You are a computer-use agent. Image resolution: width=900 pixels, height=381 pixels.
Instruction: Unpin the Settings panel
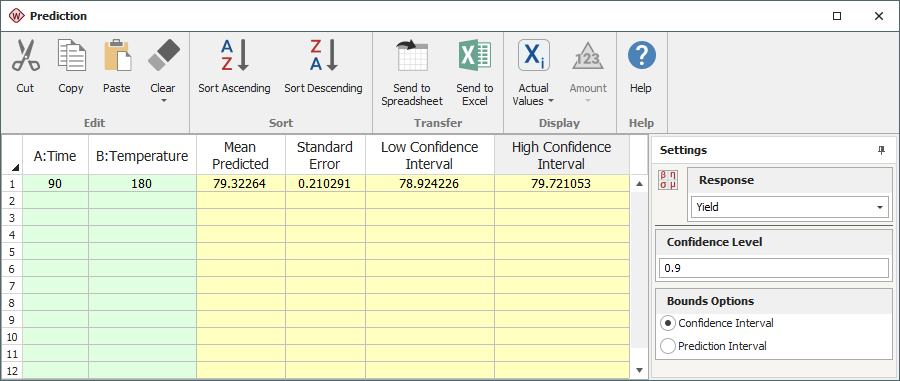(881, 150)
